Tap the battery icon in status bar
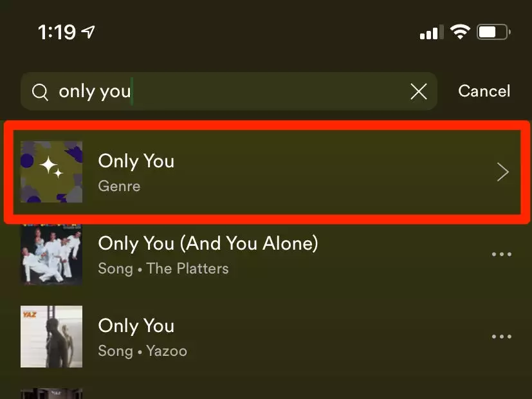The image size is (532, 399). tap(493, 32)
